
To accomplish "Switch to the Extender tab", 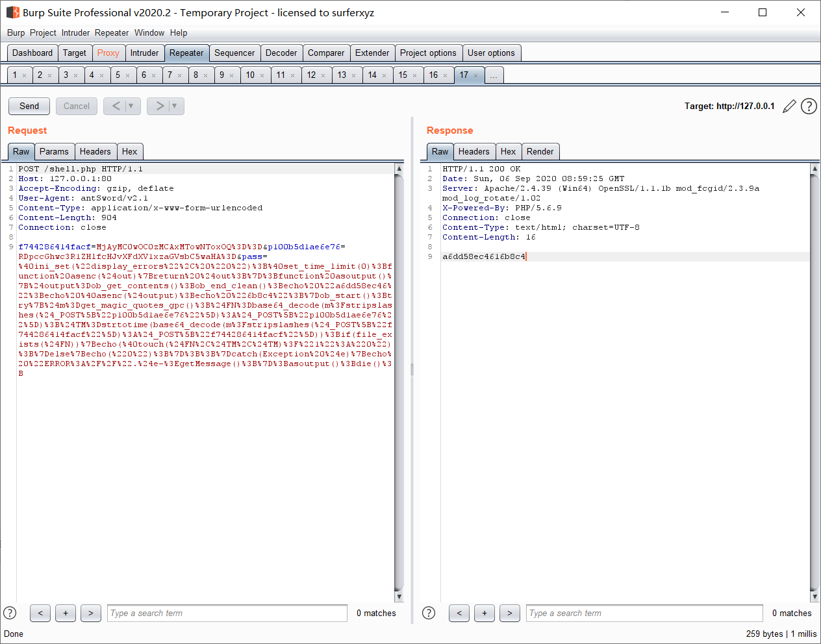I will 372,53.
